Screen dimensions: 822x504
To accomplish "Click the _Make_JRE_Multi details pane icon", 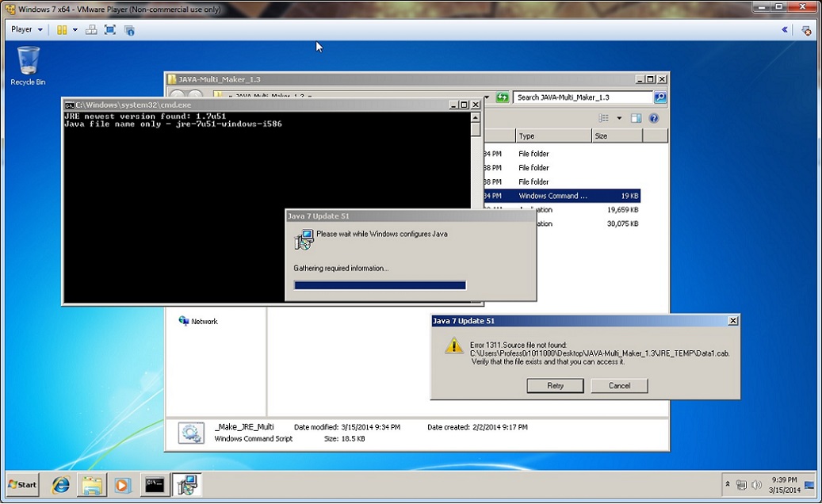I will click(191, 433).
